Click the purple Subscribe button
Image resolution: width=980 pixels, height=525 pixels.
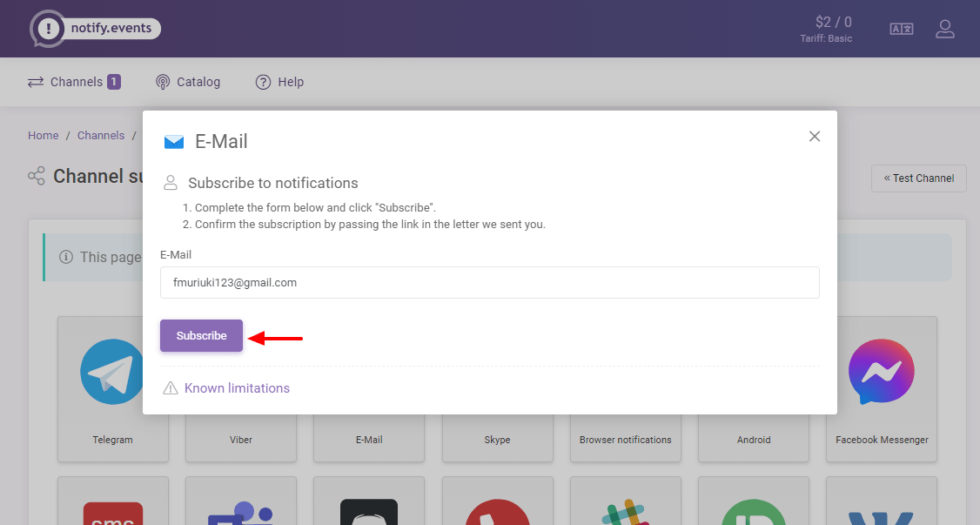(201, 335)
